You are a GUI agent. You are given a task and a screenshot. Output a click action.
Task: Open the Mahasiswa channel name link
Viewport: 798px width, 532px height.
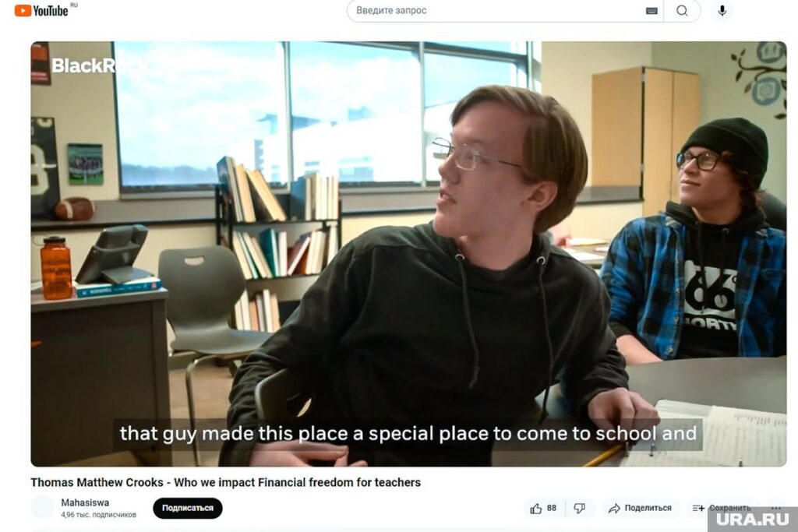pyautogui.click(x=85, y=502)
